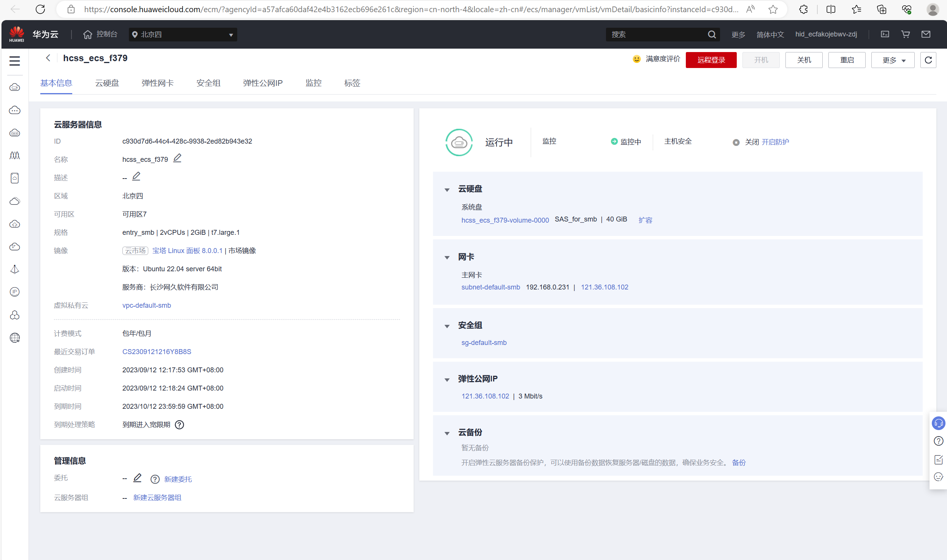
Task: Open the CloudShell terminal icon in header
Action: coord(885,34)
